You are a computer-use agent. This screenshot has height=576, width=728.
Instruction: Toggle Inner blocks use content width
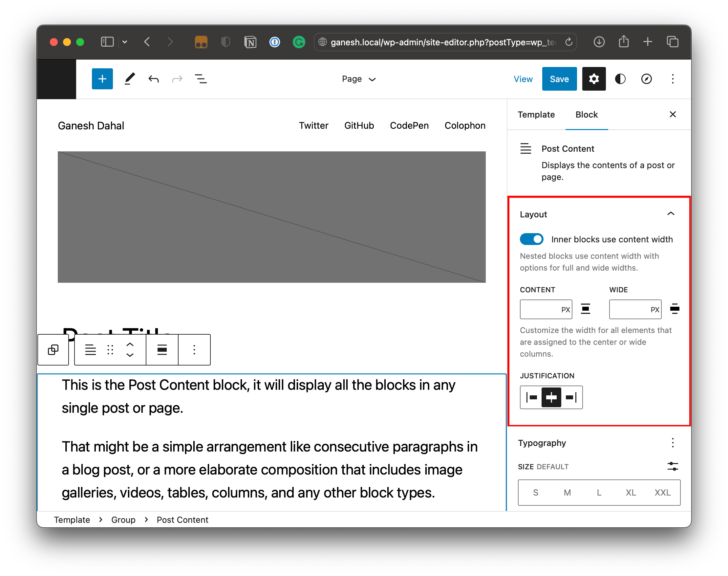531,239
